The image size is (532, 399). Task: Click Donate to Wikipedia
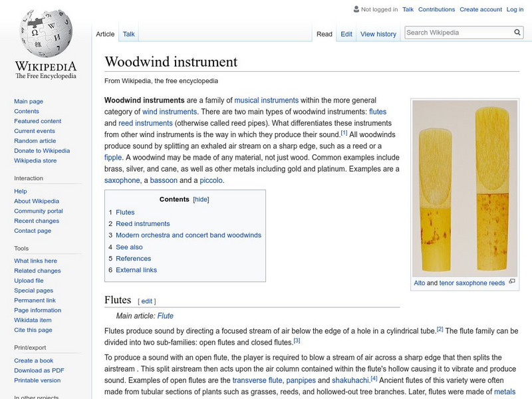42,151
